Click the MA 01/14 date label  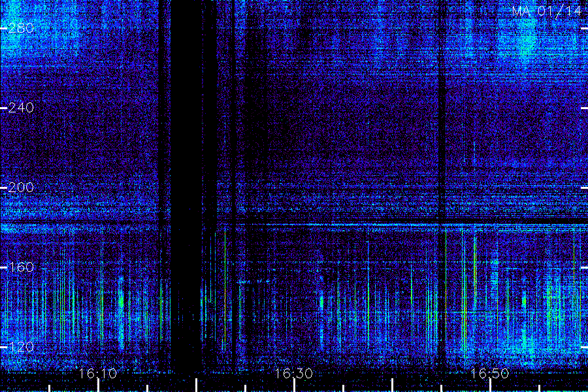(x=547, y=11)
